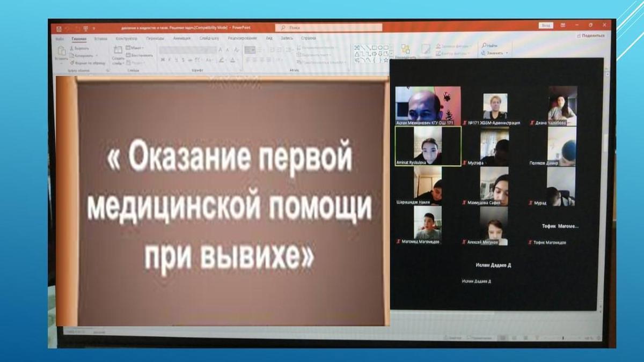Image resolution: width=644 pixels, height=362 pixels.
Task: Toggle bold formatting in font group
Action: (x=163, y=60)
